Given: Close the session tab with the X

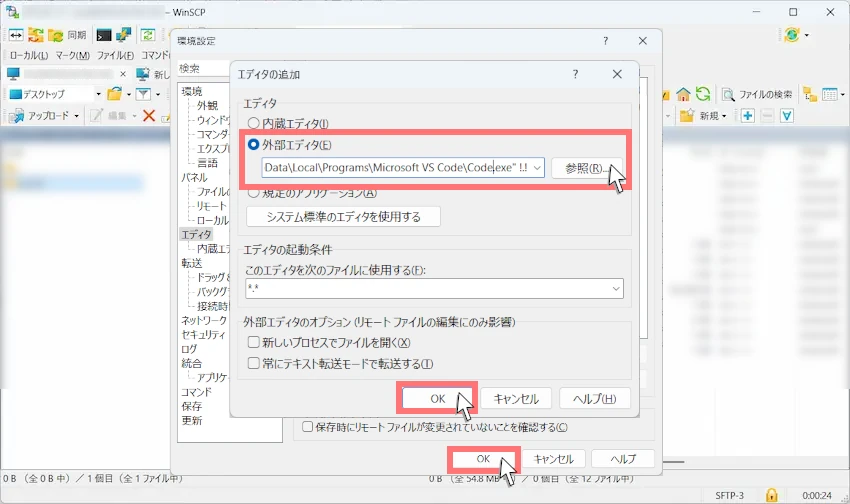Looking at the screenshot, I should click(123, 74).
